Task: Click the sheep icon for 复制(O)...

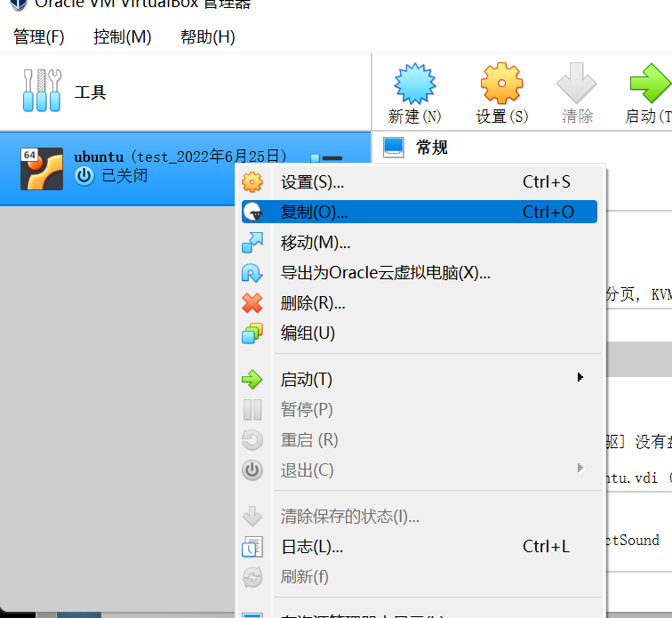Action: 252,212
